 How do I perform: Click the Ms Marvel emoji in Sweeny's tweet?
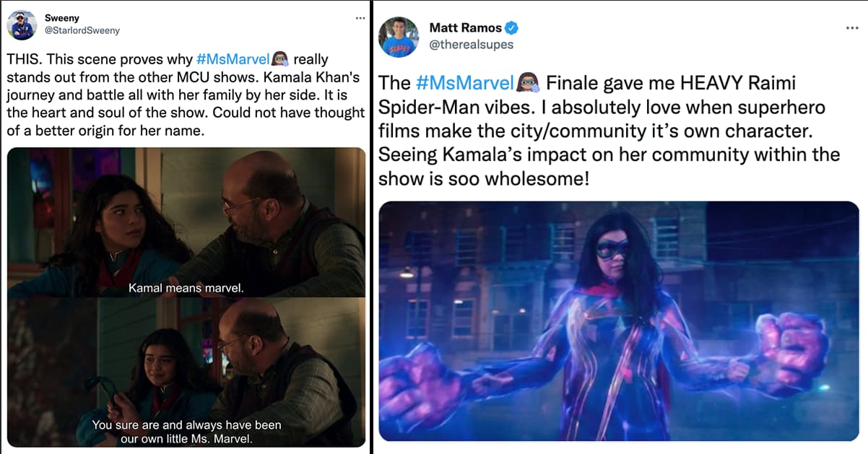point(280,60)
